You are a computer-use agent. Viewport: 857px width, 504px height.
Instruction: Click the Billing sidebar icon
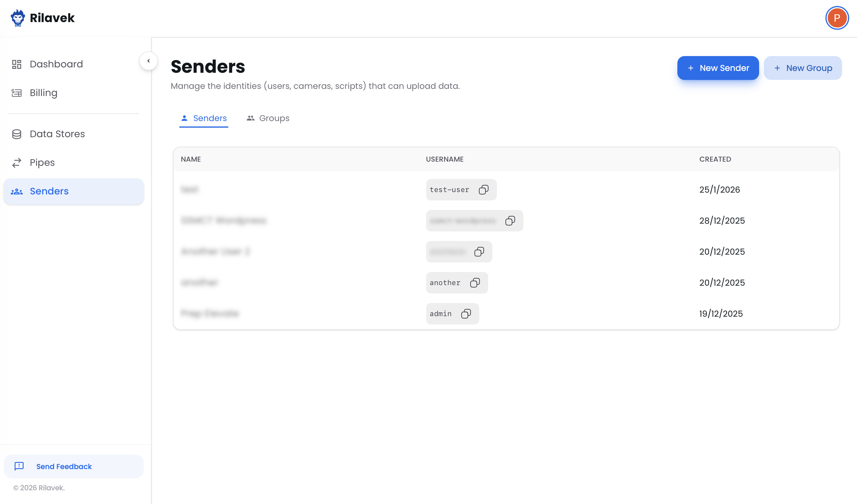pyautogui.click(x=17, y=93)
